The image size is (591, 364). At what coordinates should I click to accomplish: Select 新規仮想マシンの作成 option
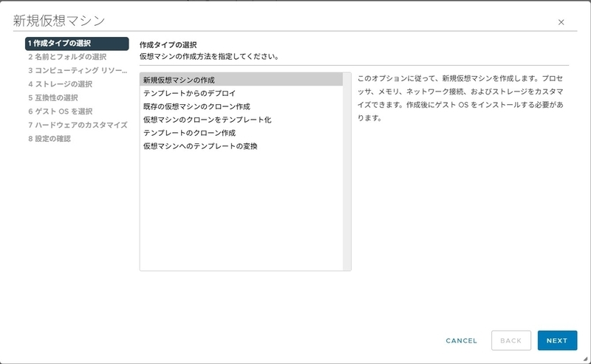coord(242,80)
